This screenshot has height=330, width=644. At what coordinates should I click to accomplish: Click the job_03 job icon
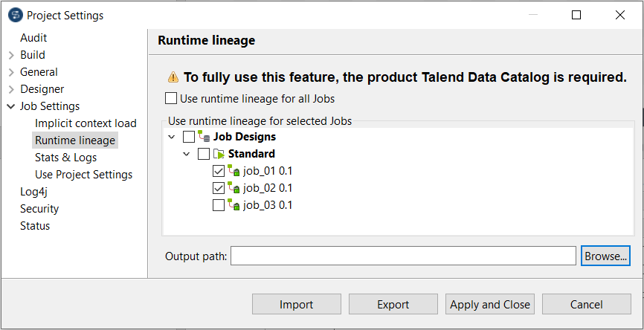pyautogui.click(x=234, y=205)
